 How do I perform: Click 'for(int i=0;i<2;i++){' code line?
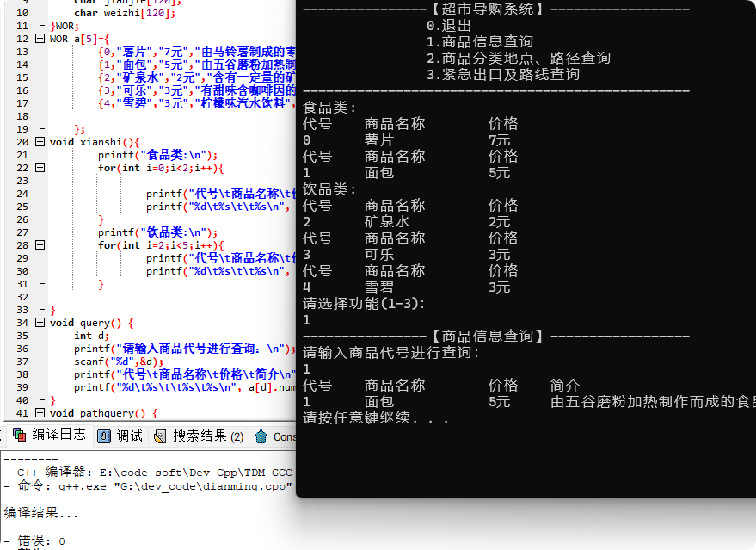point(161,168)
